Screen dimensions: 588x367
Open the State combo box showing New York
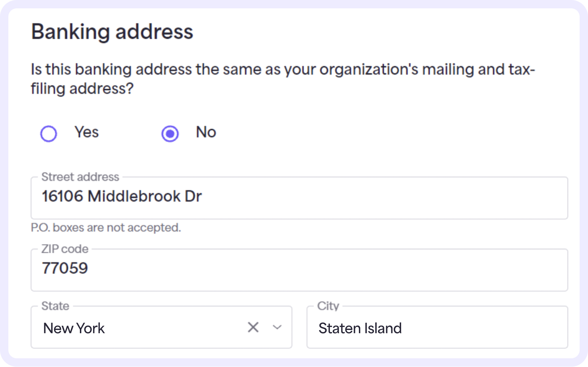tap(140, 328)
